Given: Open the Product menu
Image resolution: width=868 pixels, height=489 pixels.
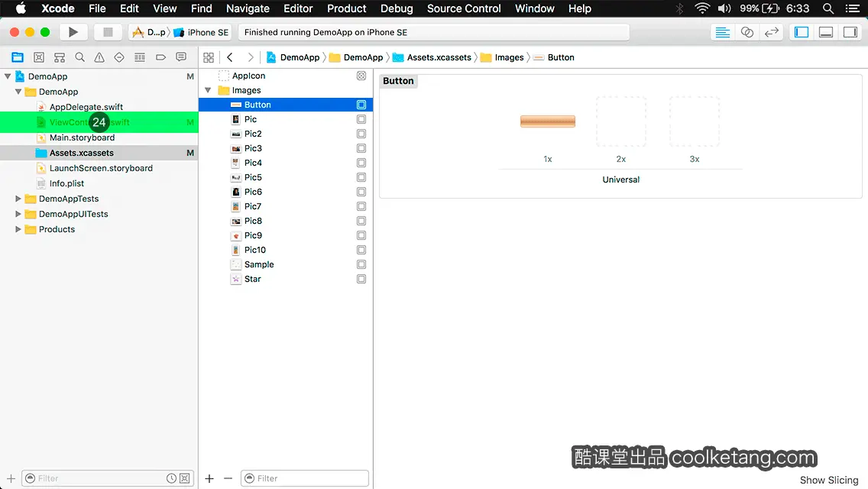Looking at the screenshot, I should coord(347,8).
